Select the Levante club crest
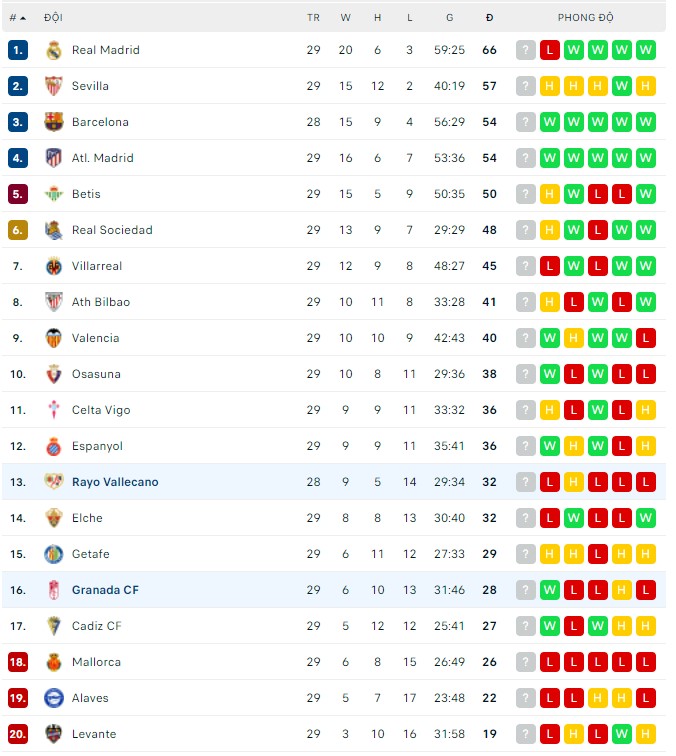The height and width of the screenshot is (756, 676). [x=54, y=734]
